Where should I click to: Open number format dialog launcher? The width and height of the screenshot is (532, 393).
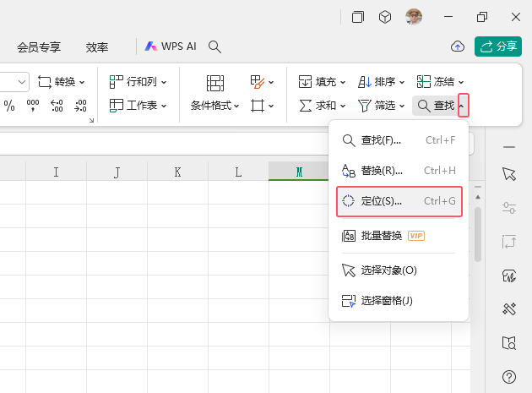pyautogui.click(x=91, y=120)
